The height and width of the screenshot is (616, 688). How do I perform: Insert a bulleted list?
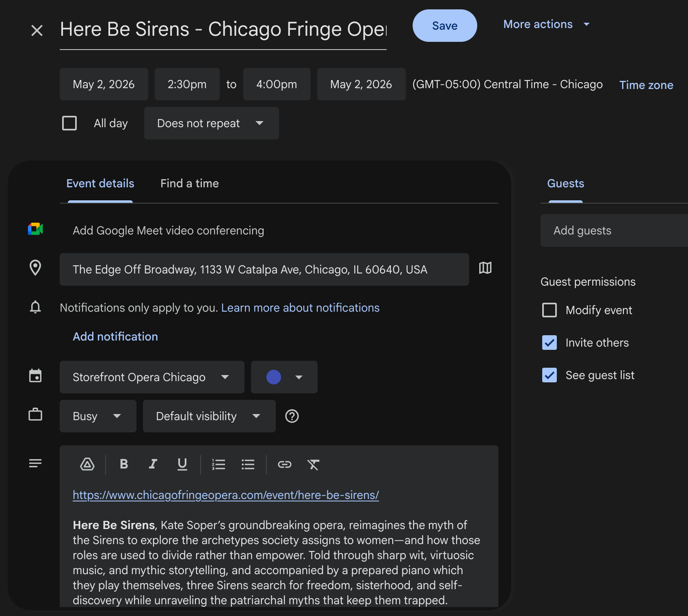248,464
